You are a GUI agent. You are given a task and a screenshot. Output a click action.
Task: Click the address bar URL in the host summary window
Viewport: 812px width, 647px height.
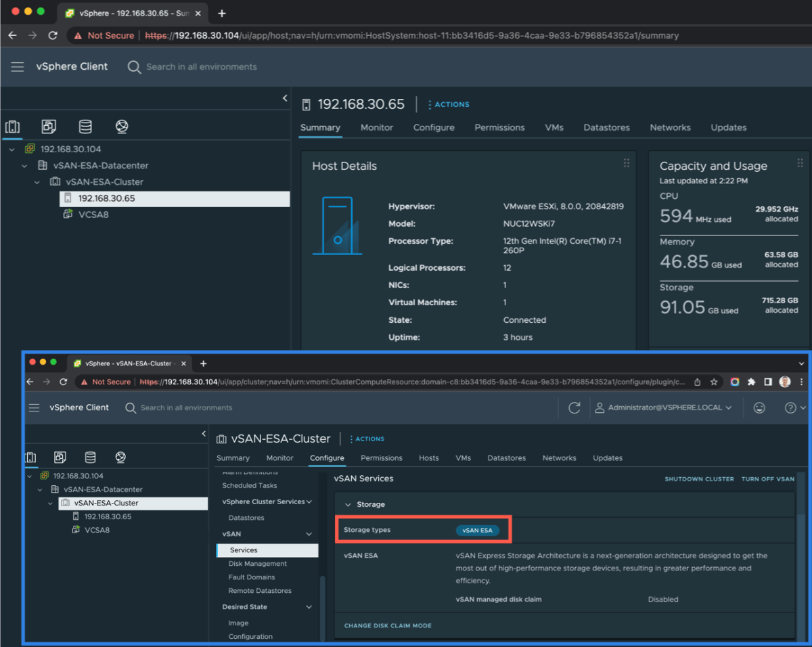[x=412, y=35]
